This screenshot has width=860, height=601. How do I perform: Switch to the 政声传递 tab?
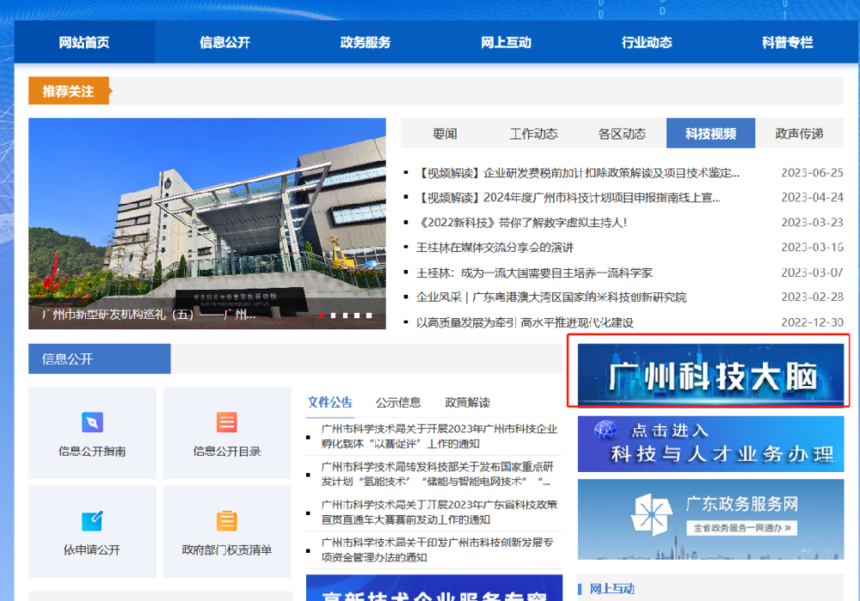click(x=799, y=133)
